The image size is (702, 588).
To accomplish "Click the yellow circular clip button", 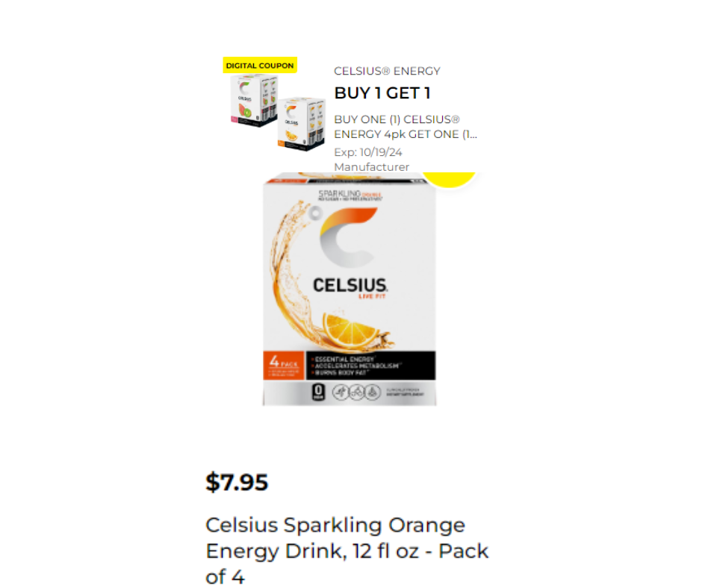I will click(x=449, y=178).
